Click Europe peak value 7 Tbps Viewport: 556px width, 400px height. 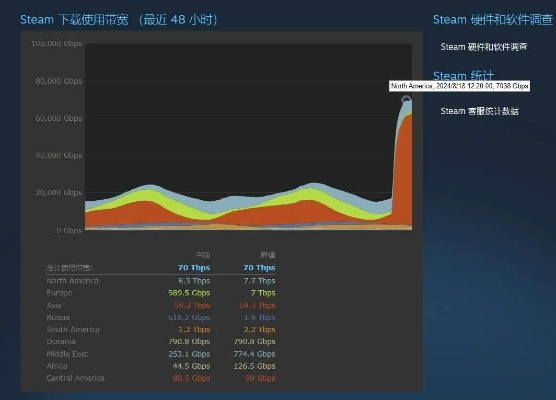[x=263, y=293]
